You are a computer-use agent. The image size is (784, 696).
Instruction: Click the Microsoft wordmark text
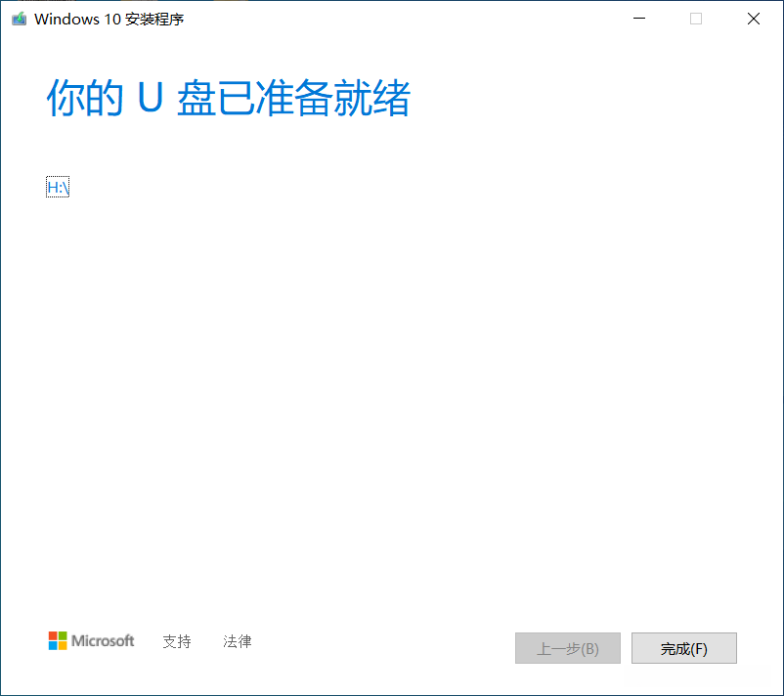click(x=103, y=640)
